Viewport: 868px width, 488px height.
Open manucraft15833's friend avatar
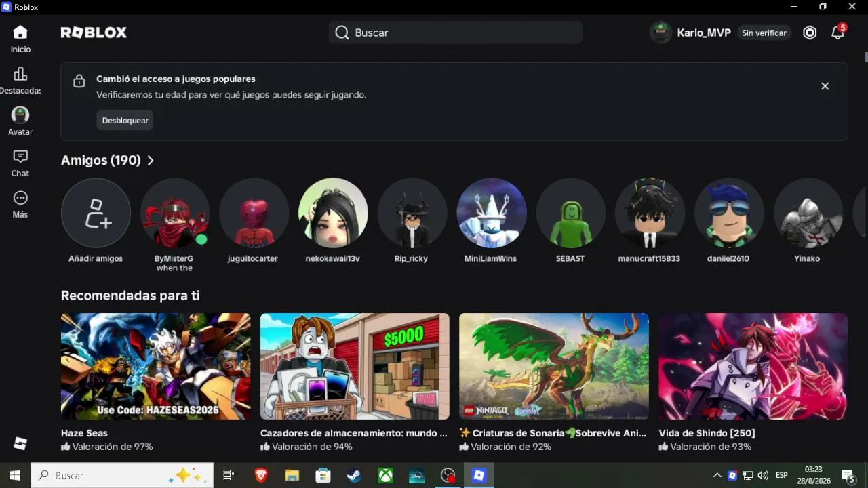click(650, 213)
